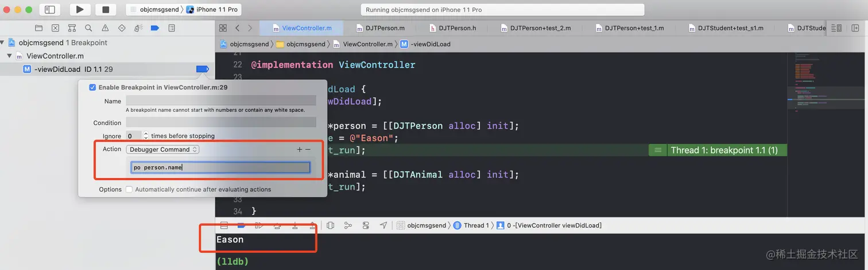This screenshot has width=868, height=270.
Task: Focus the breakpoint Condition field
Action: coord(221,122)
